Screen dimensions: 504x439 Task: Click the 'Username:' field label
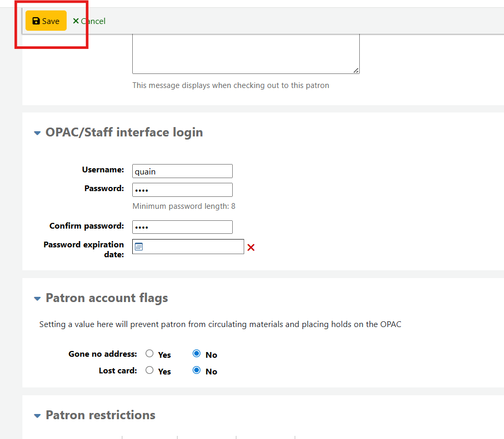pos(103,170)
